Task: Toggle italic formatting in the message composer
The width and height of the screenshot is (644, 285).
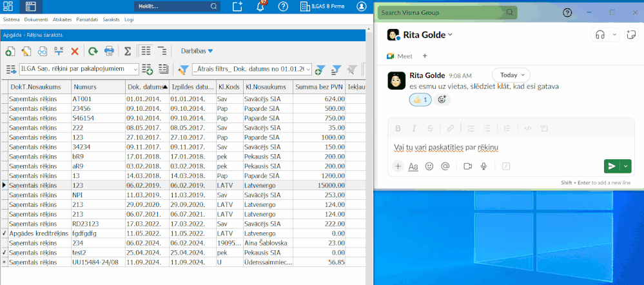Action: [x=414, y=128]
